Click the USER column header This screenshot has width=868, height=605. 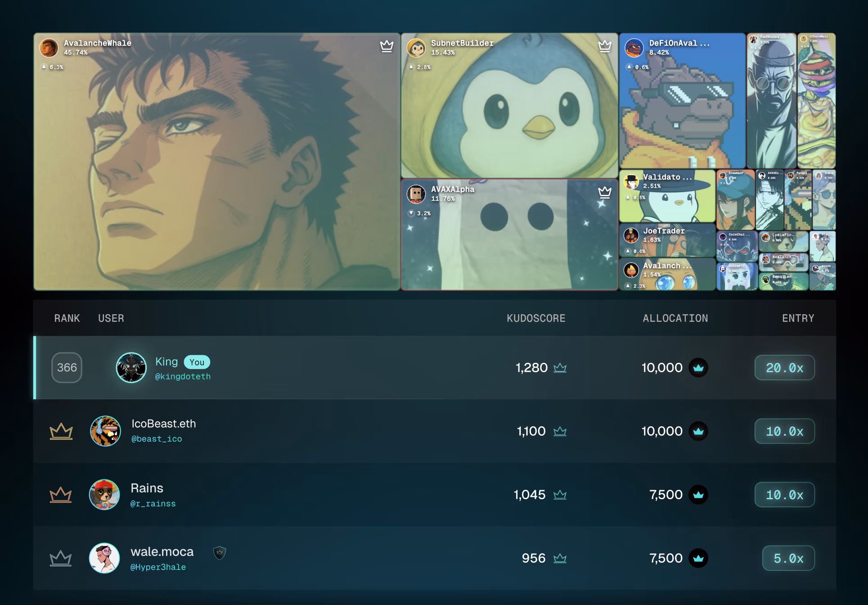[111, 318]
